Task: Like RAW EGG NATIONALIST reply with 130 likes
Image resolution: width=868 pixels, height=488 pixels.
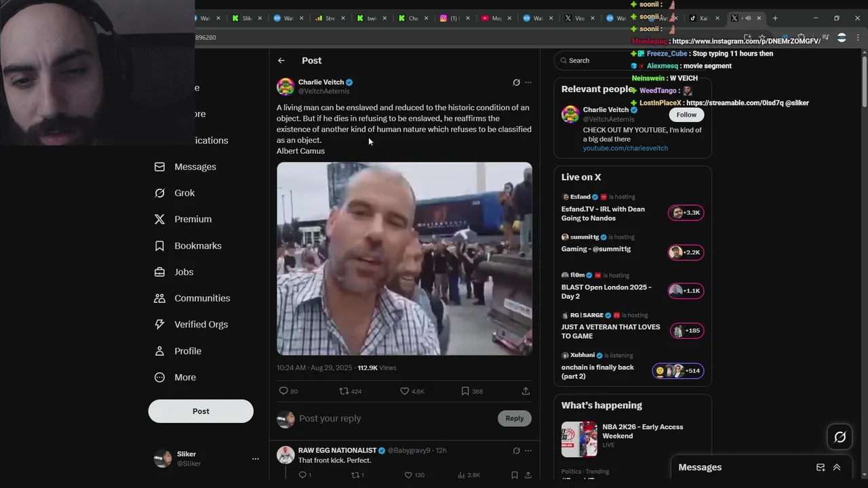Action: pyautogui.click(x=408, y=475)
